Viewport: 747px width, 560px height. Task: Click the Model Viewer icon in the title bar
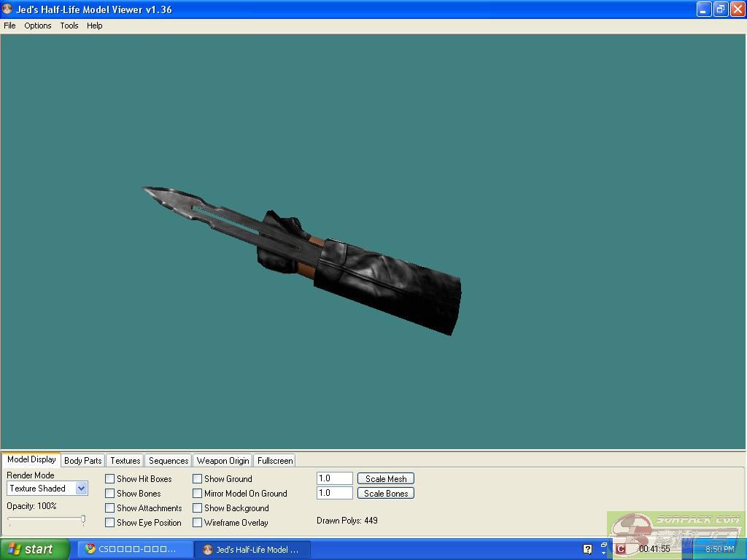(x=7, y=9)
